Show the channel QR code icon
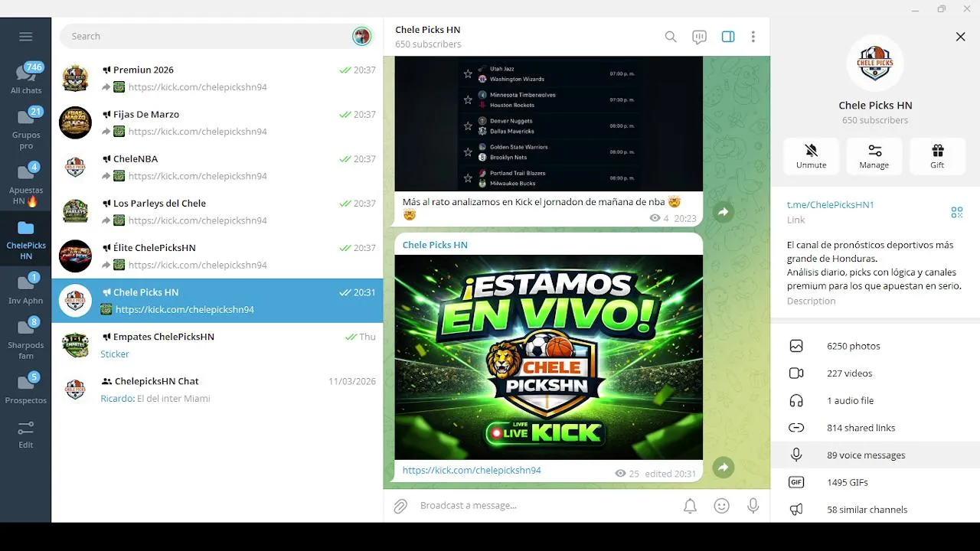The height and width of the screenshot is (551, 980). click(957, 212)
